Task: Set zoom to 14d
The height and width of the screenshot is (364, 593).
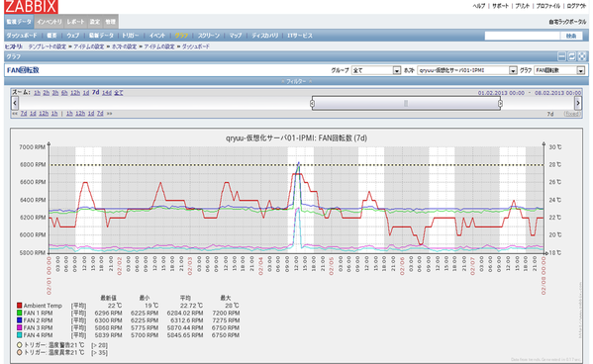Action: click(x=107, y=93)
